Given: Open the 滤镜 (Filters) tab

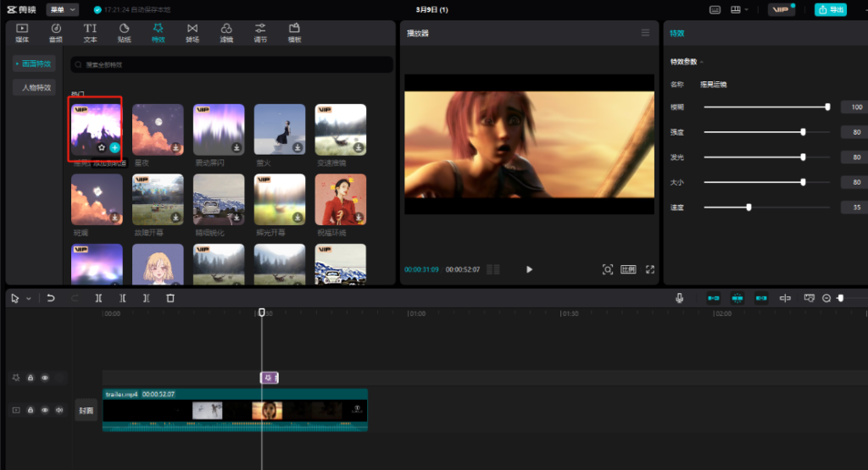Looking at the screenshot, I should [x=226, y=33].
